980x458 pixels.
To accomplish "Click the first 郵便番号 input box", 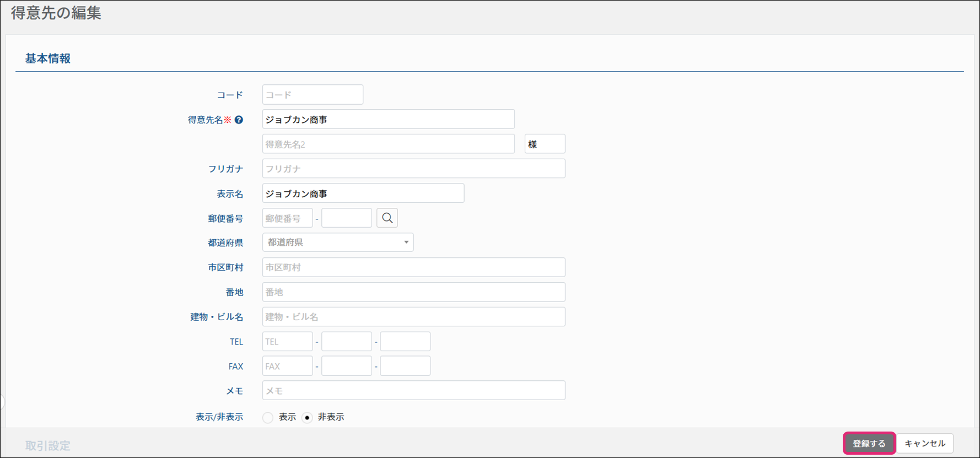I will click(287, 218).
